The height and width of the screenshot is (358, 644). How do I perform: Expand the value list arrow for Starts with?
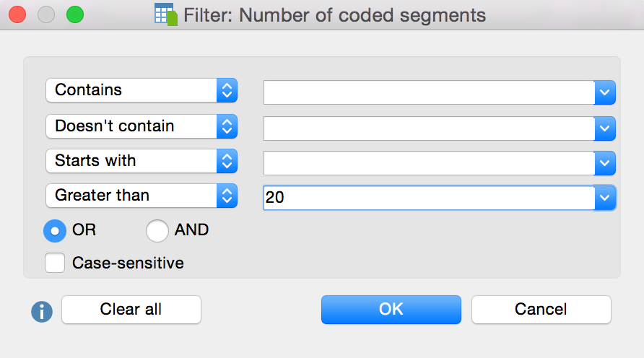click(605, 162)
